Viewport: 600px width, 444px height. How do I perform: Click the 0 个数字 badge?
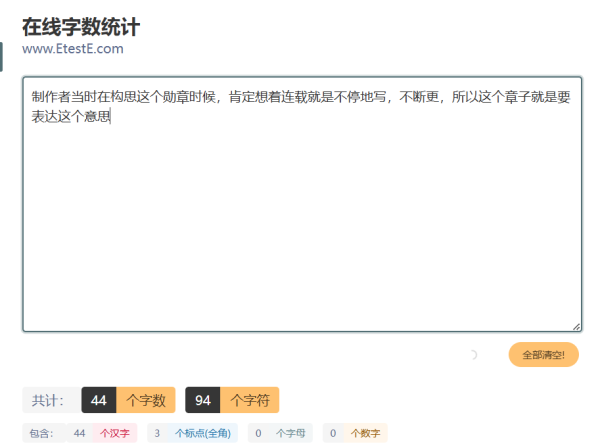(355, 433)
